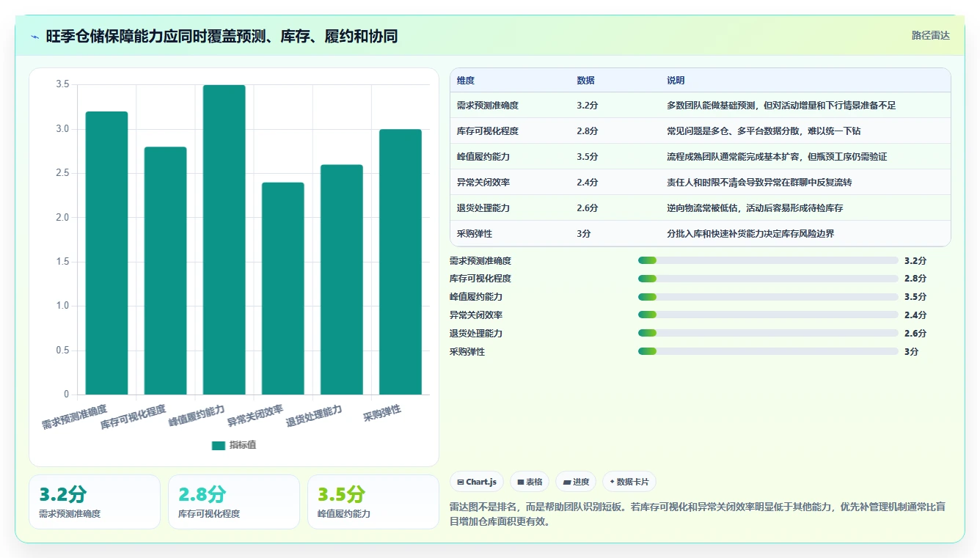The image size is (980, 558).
Task: Click the 异常关闭效率 progress bar
Action: point(768,315)
